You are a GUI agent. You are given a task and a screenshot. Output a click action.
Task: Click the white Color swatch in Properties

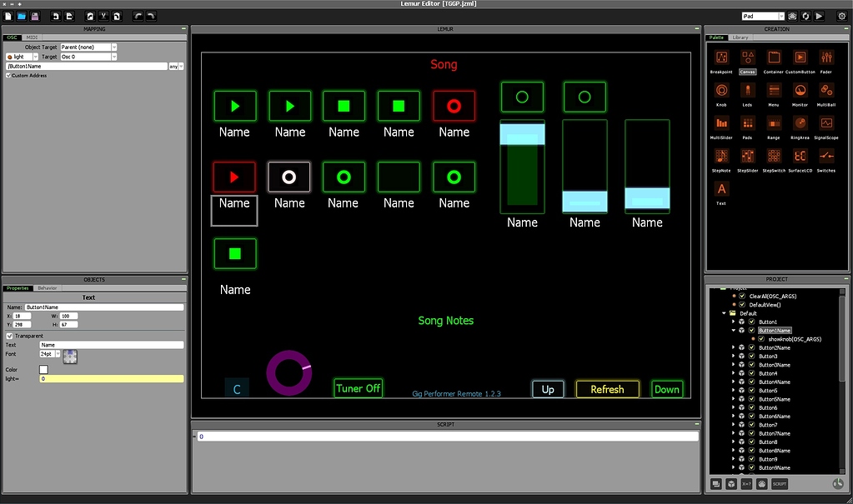pos(43,369)
